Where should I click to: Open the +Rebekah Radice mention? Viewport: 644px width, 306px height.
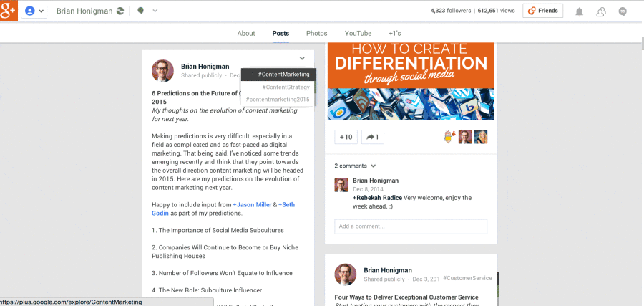[x=377, y=198]
